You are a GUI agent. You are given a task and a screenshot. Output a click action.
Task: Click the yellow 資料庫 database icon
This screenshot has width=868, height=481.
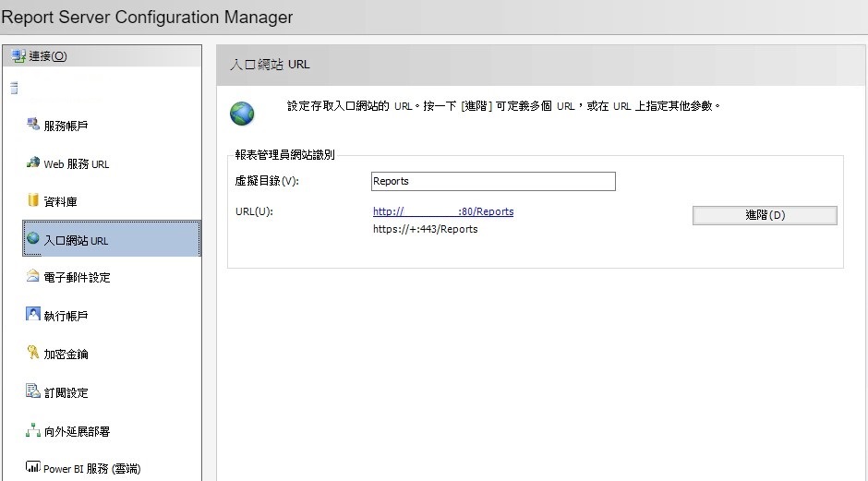coord(33,200)
